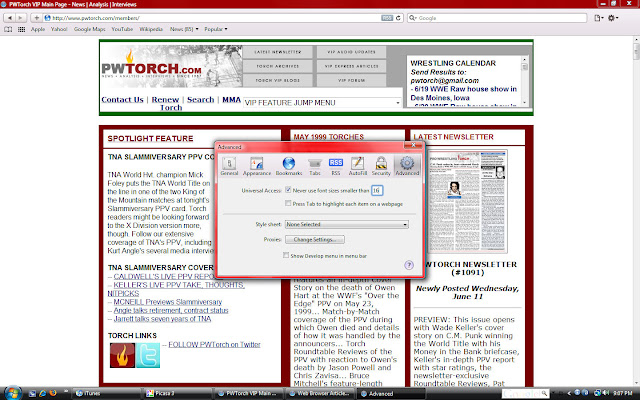Open the Style sheet None Selected dropdown

coord(347,224)
